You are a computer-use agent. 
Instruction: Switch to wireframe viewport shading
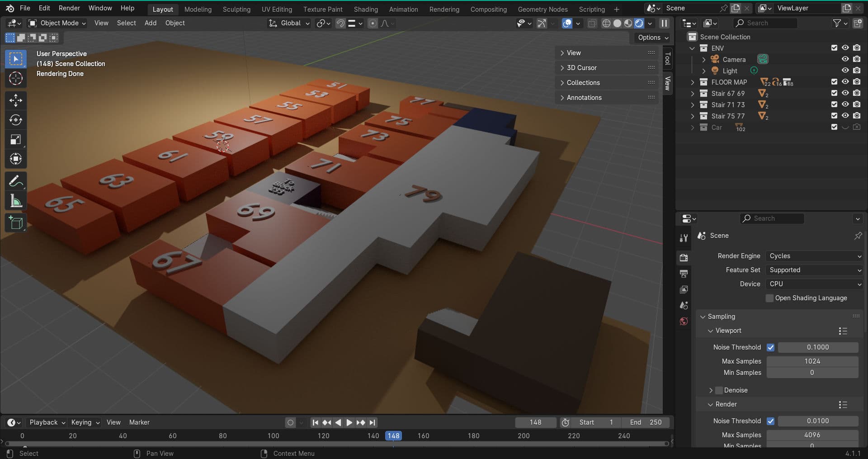tap(606, 23)
